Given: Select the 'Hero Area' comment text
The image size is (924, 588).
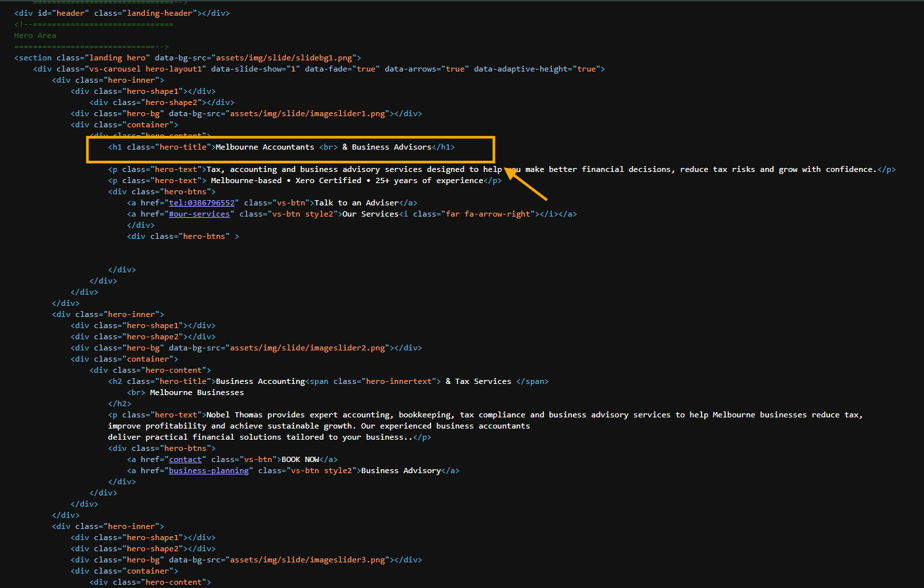Looking at the screenshot, I should [x=35, y=35].
